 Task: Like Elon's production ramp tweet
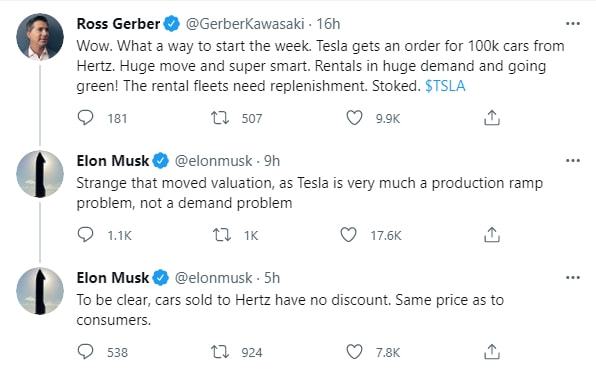point(349,235)
